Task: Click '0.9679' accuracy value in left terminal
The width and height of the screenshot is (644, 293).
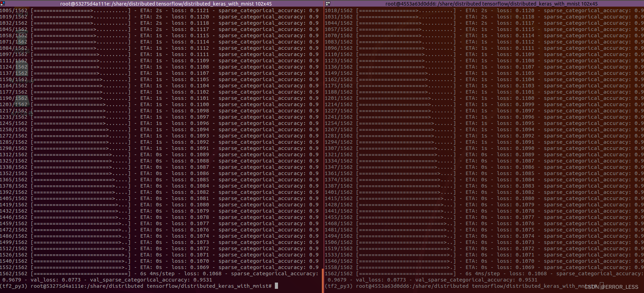Action: pos(11,280)
